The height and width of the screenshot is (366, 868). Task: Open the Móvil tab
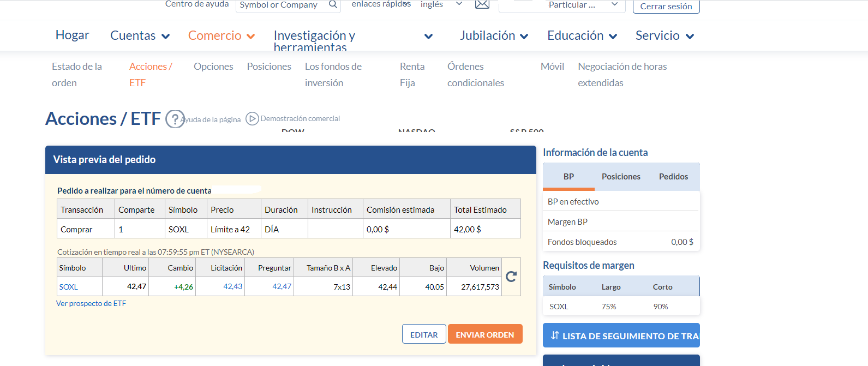point(552,67)
